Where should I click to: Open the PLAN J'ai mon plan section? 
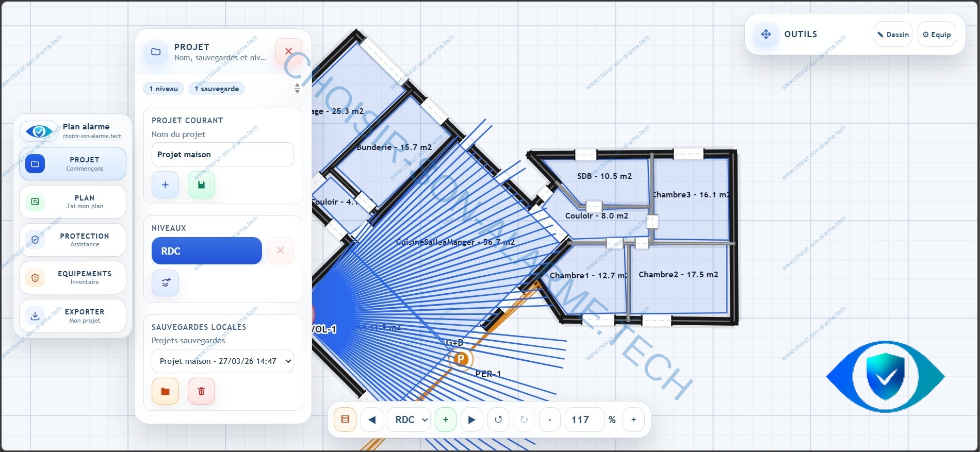(73, 202)
